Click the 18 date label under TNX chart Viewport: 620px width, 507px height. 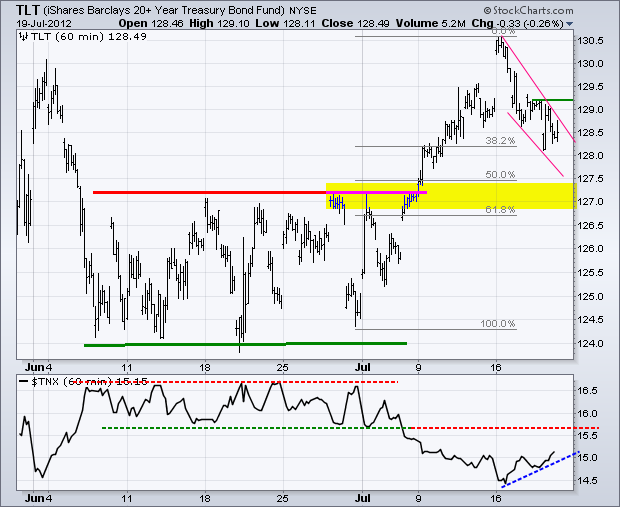point(204,498)
